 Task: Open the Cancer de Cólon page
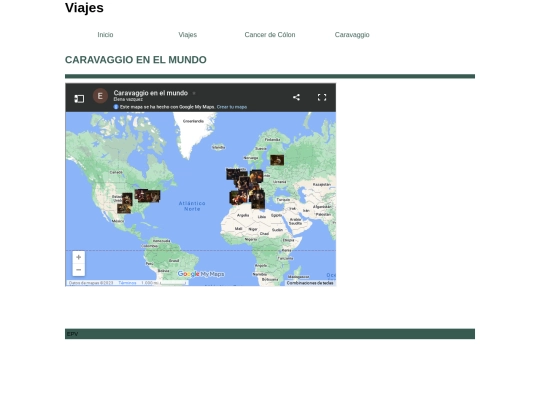[x=270, y=35]
